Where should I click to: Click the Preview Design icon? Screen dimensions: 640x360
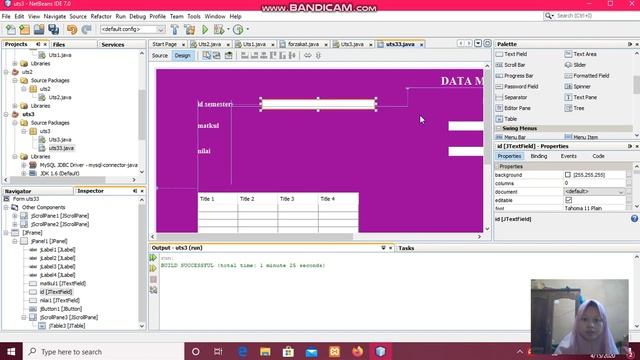click(x=229, y=56)
